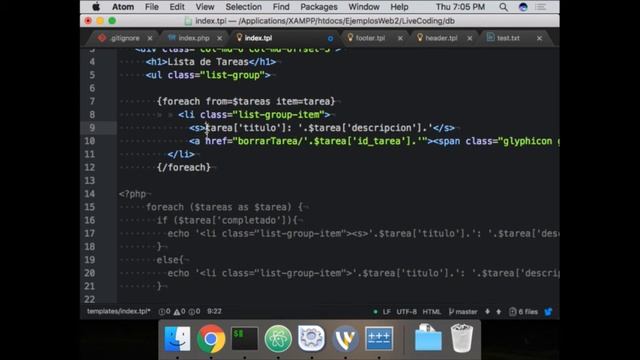Click the <?php opening tag
The height and width of the screenshot is (360, 640).
tap(132, 194)
